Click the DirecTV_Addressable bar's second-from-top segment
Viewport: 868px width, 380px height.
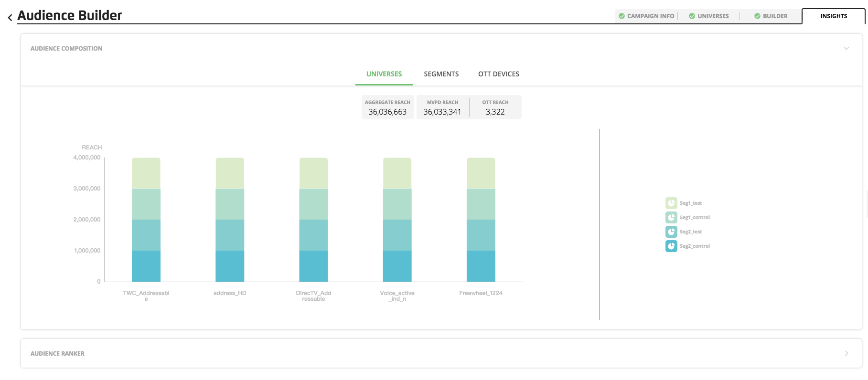[313, 204]
